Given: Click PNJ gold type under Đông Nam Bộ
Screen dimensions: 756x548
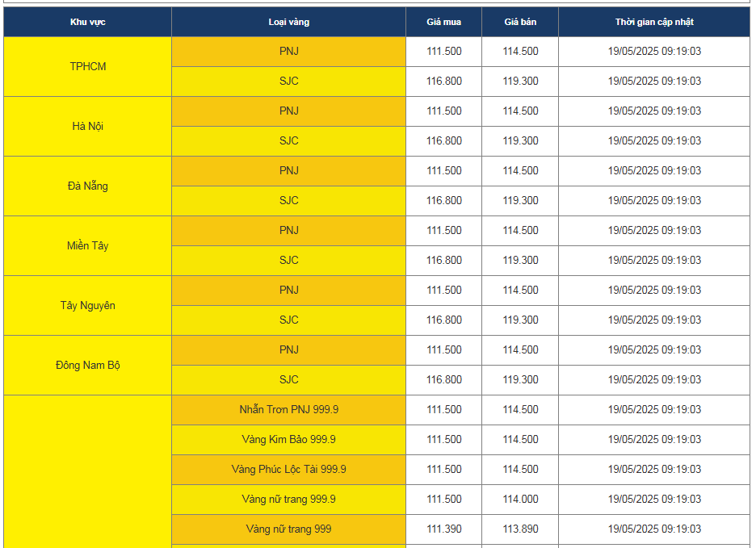Looking at the screenshot, I should pos(288,350).
